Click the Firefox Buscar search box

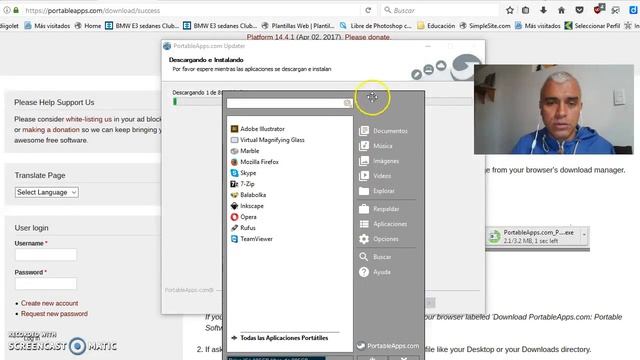(x=440, y=10)
